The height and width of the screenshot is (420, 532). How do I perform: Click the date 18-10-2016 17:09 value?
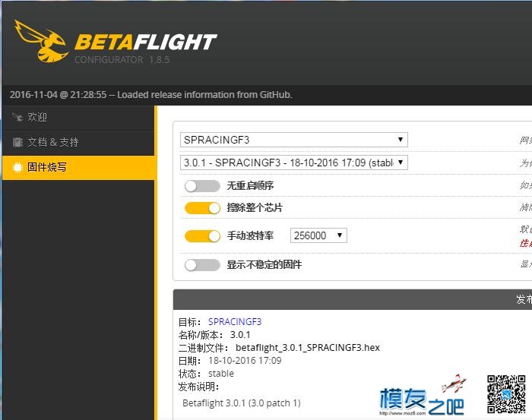pyautogui.click(x=245, y=360)
